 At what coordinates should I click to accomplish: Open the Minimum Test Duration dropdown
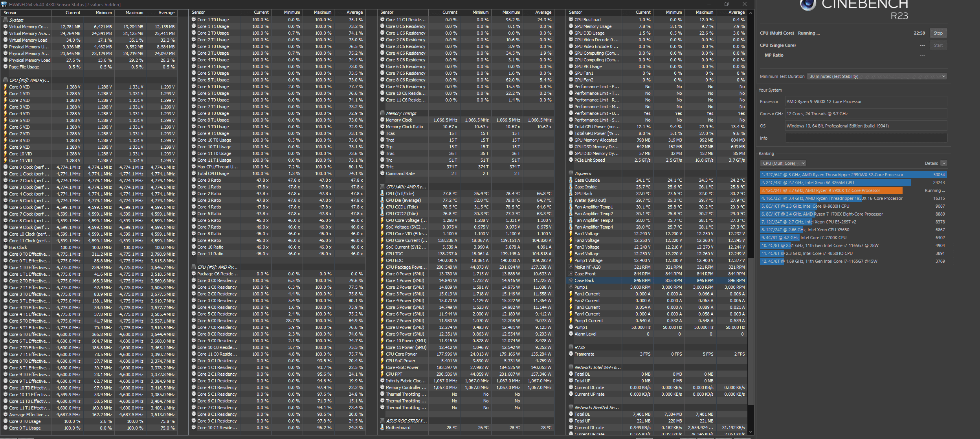click(877, 76)
